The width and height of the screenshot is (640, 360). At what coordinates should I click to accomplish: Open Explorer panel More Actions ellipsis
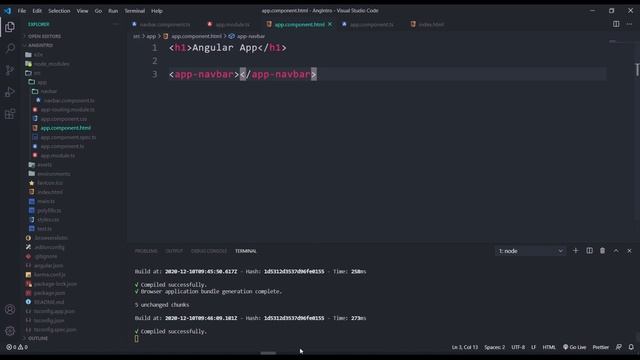[x=116, y=24]
